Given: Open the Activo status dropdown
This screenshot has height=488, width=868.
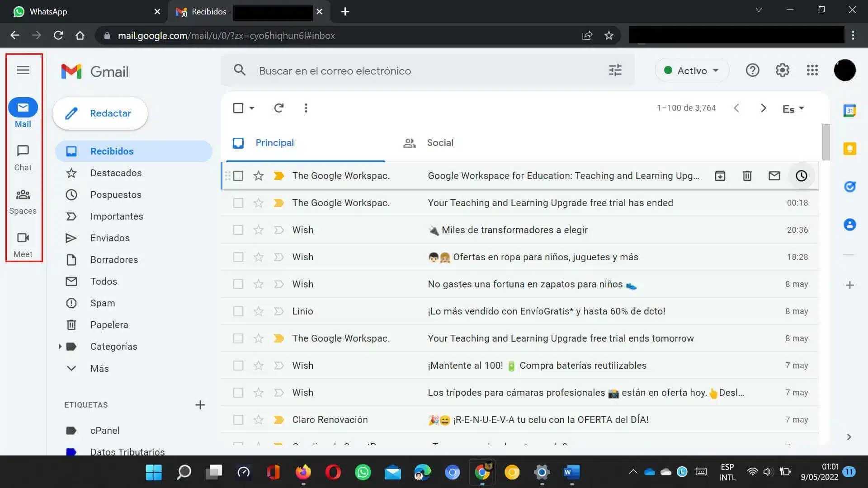Looking at the screenshot, I should (692, 70).
